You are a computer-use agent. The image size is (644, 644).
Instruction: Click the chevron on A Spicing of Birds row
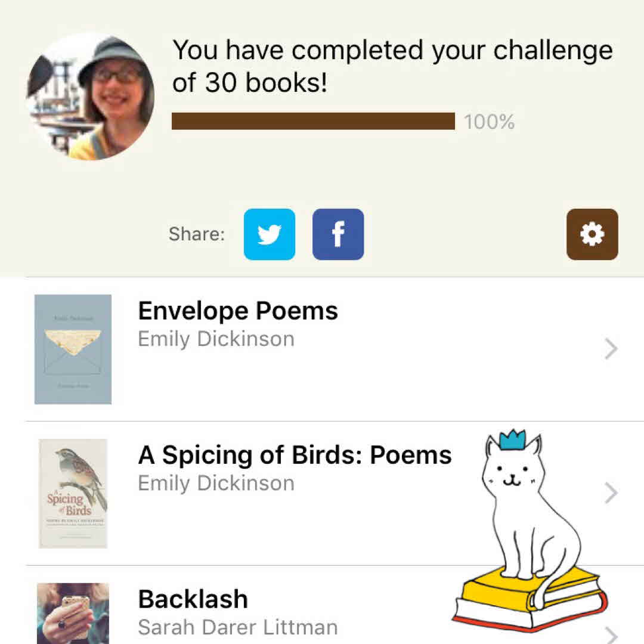pyautogui.click(x=611, y=494)
